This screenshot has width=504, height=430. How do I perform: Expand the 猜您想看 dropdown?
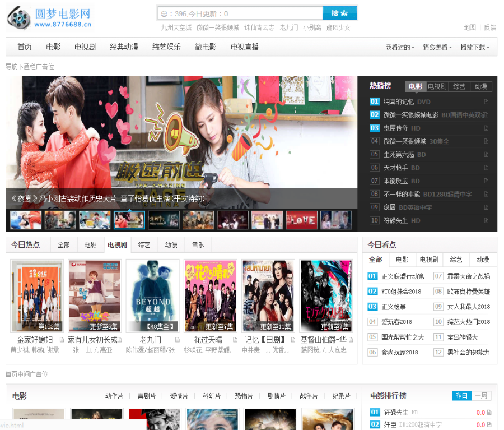[437, 47]
